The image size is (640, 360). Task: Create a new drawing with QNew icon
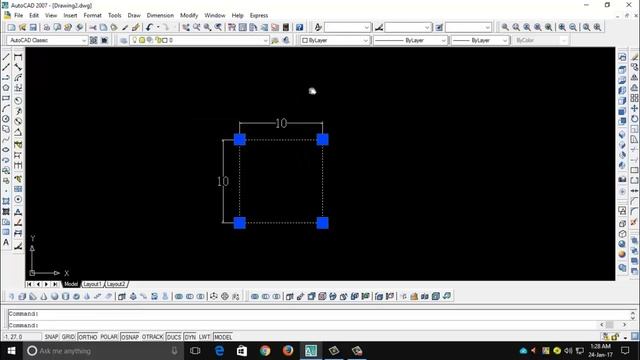pos(11,27)
